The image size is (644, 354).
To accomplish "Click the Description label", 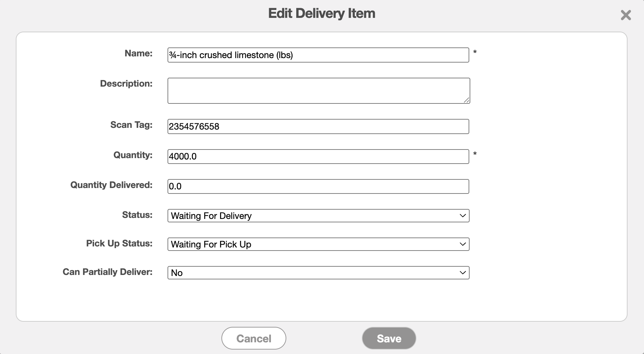I will [126, 84].
